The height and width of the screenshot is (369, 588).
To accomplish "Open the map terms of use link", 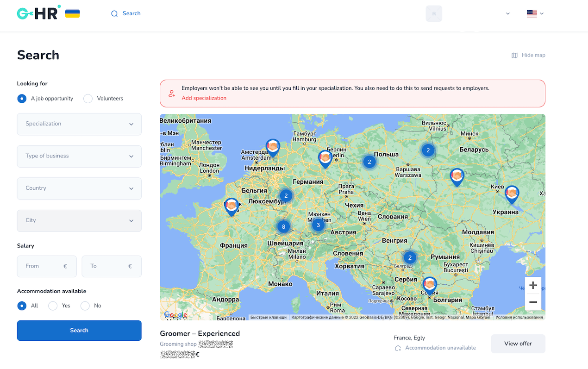I will click(x=519, y=318).
